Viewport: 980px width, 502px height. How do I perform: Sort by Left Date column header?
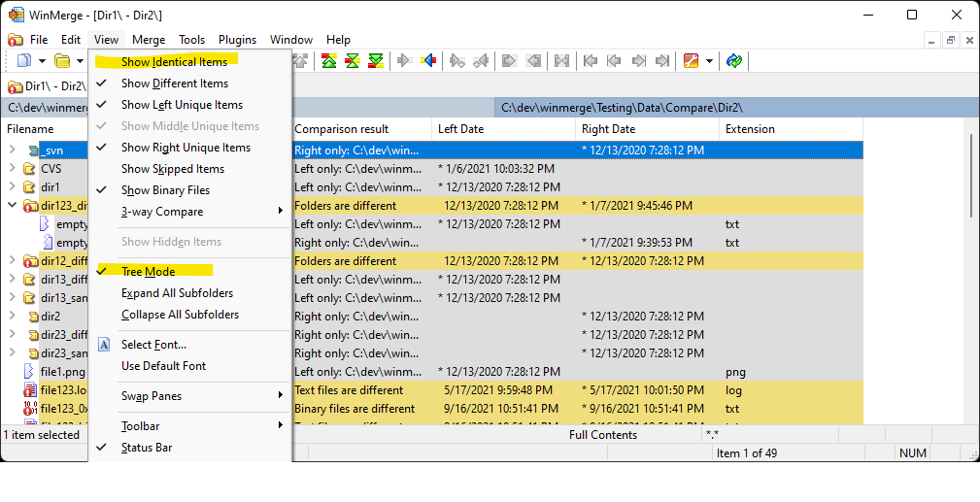[x=503, y=129]
